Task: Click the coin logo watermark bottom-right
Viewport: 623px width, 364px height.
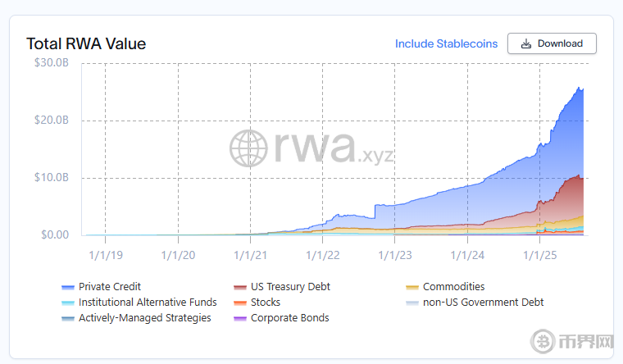Action: coord(543,341)
